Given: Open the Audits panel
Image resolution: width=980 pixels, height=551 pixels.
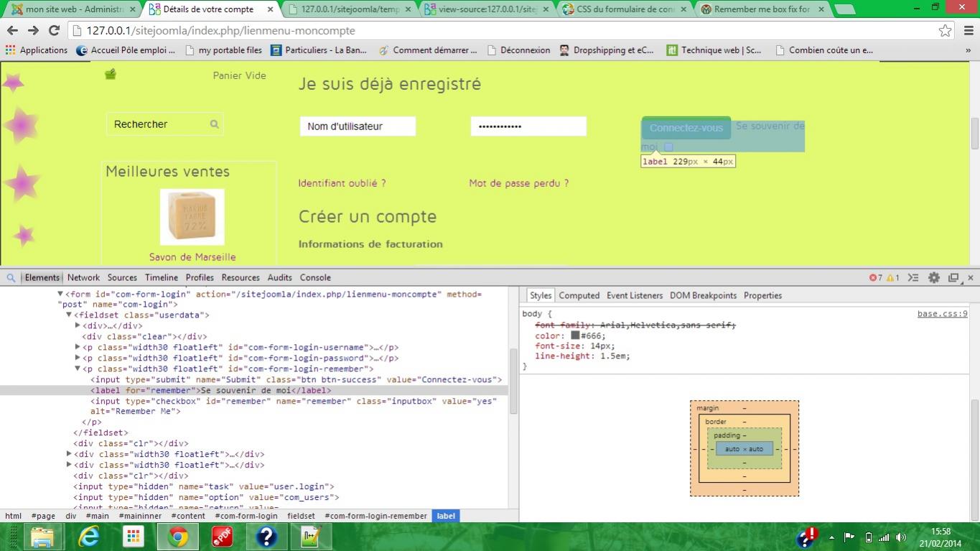Looking at the screenshot, I should pos(280,278).
